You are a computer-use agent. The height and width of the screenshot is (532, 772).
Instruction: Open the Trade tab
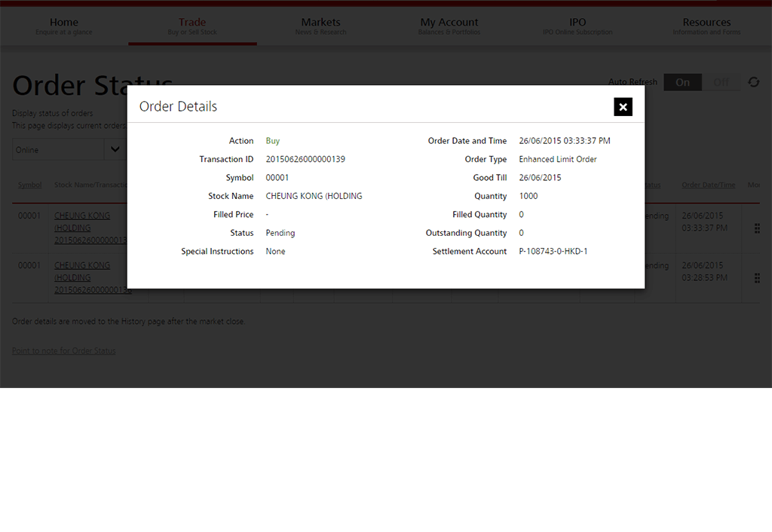coord(192,26)
